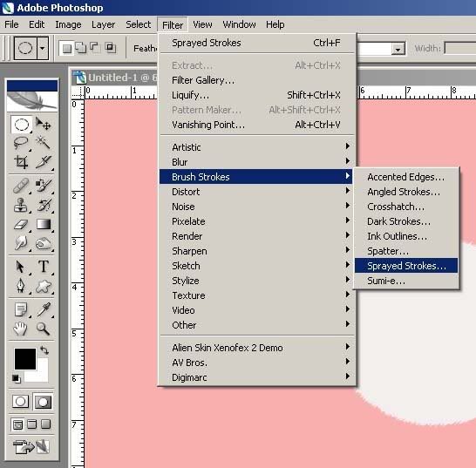Expand the Stylize submenu
Screen dimensions: 476x468
256,281
